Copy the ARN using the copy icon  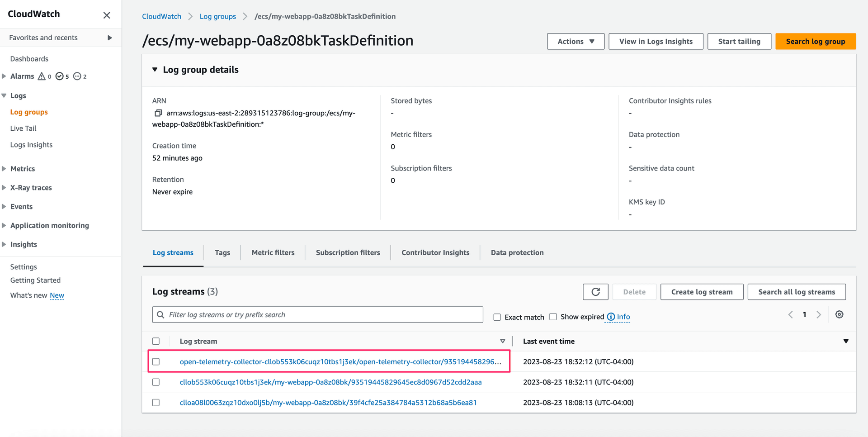tap(158, 113)
